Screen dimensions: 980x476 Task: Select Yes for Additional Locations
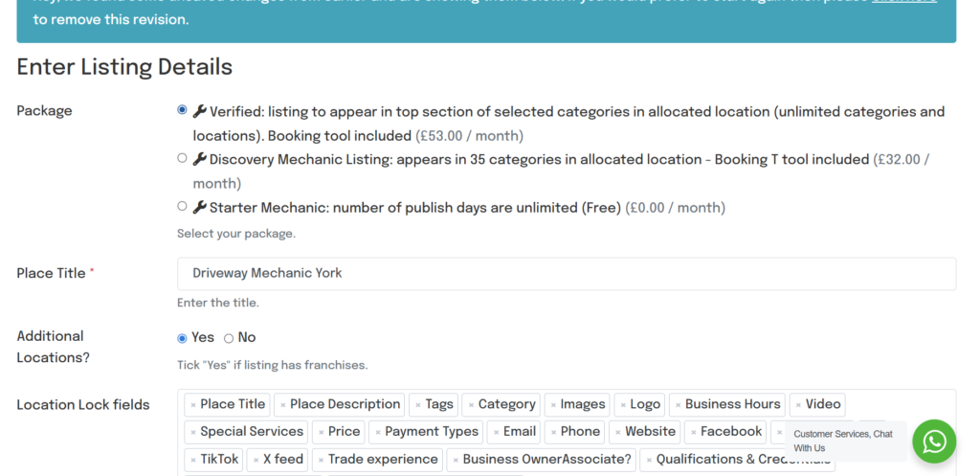(182, 338)
